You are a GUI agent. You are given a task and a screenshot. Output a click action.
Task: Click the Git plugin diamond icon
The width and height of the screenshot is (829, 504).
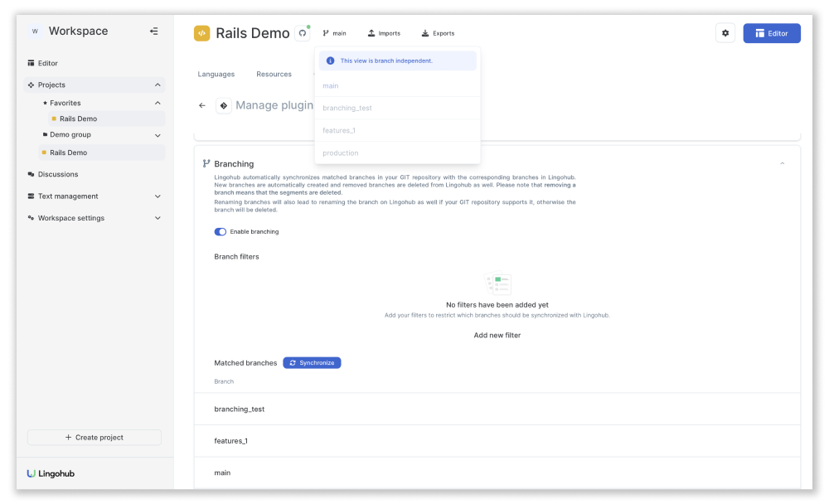(x=224, y=106)
